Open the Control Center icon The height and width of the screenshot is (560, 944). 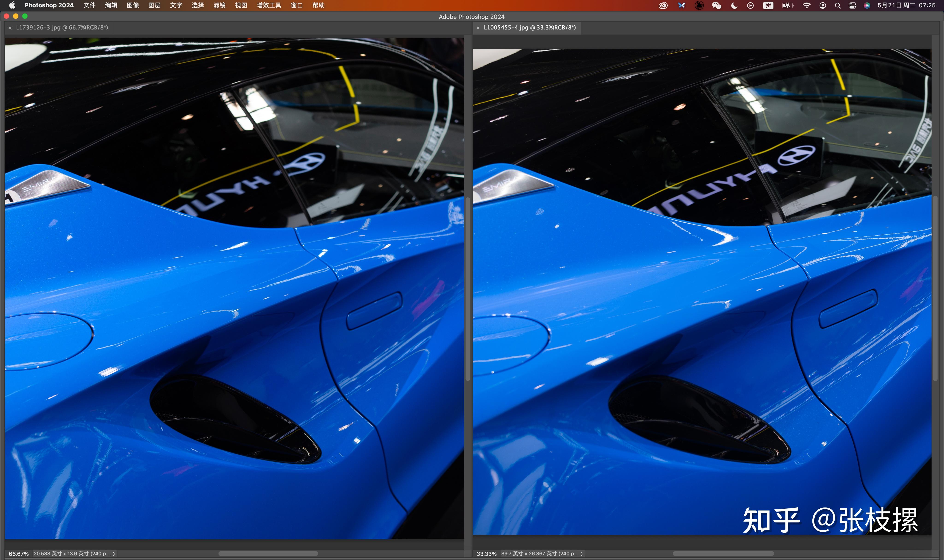(852, 5)
